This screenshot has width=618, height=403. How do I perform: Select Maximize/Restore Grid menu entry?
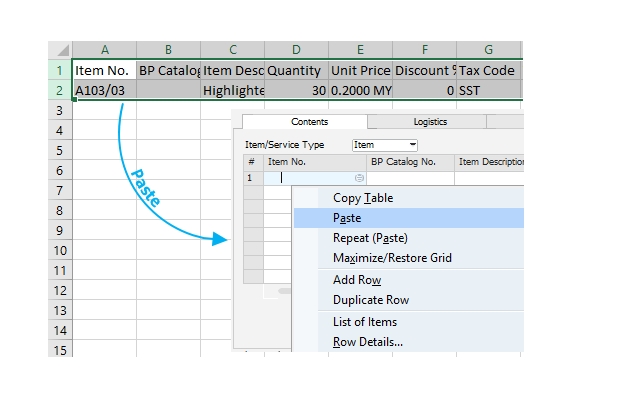click(x=409, y=258)
